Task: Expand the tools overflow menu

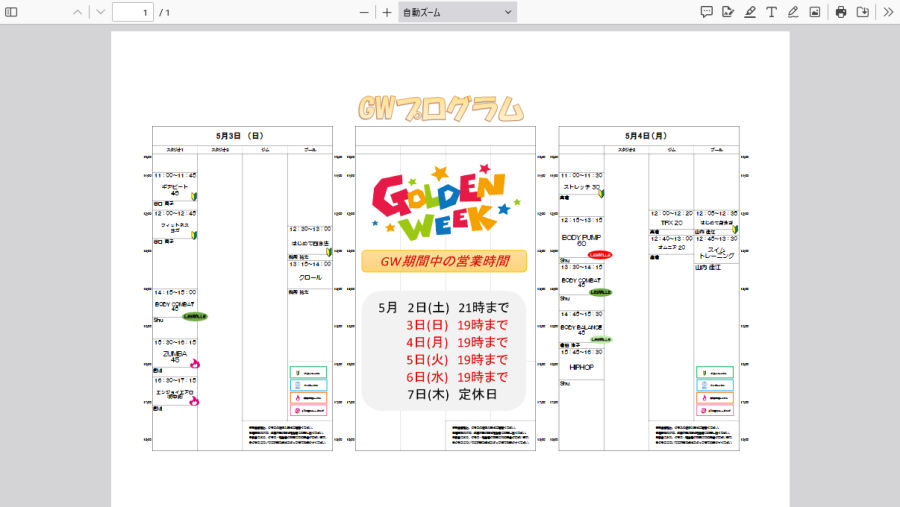Action: (887, 12)
